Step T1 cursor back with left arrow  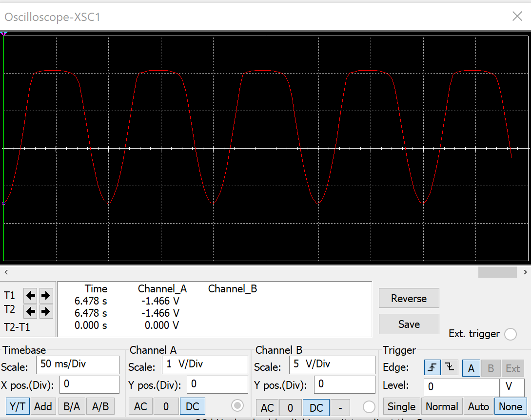click(x=30, y=295)
